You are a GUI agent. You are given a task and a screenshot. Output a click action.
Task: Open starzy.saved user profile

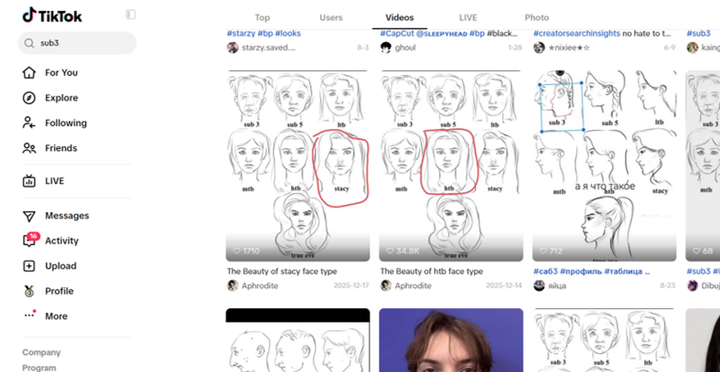(x=269, y=47)
